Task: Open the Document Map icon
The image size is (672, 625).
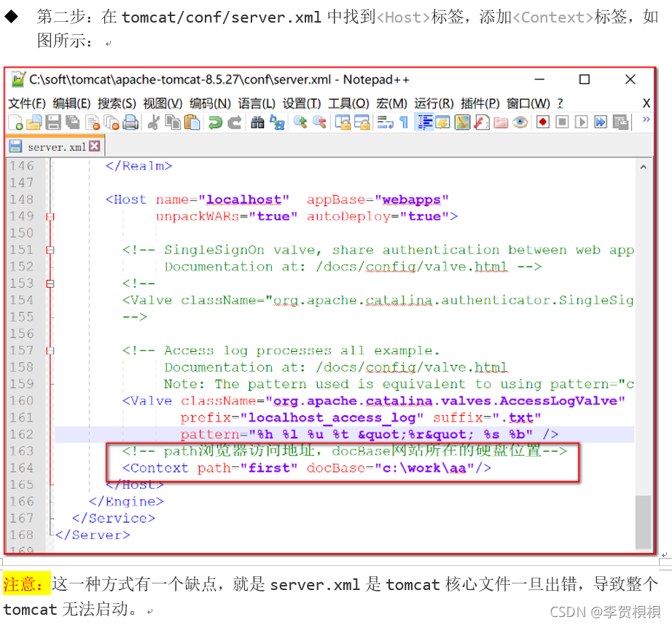Action: [x=462, y=122]
